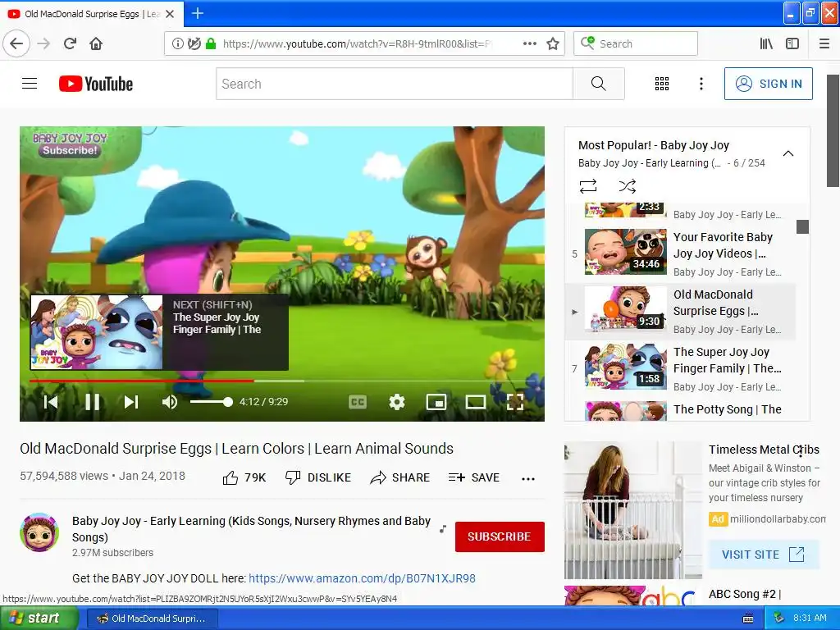Skip to previous video in player
This screenshot has width=840, height=630.
pos(51,402)
